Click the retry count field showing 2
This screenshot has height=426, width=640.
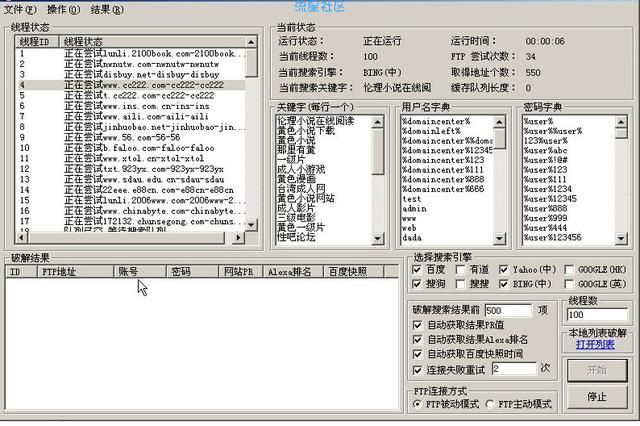click(x=514, y=369)
